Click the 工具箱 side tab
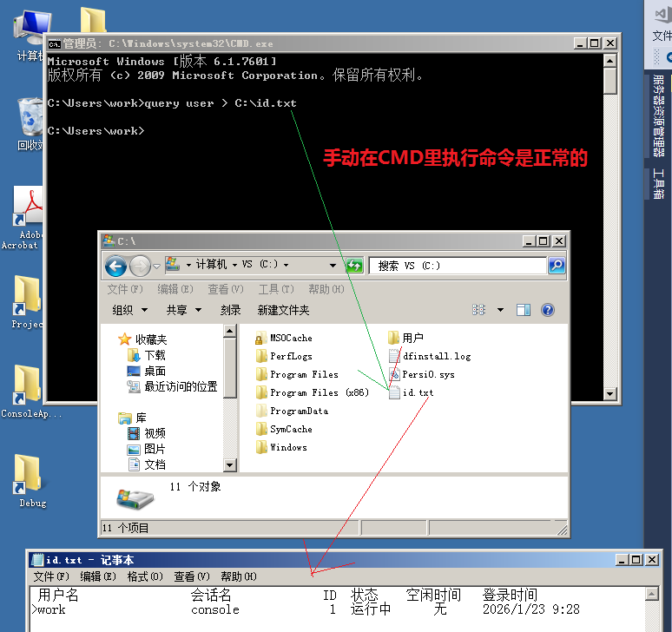Viewport: 672px width, 632px height. point(659,183)
